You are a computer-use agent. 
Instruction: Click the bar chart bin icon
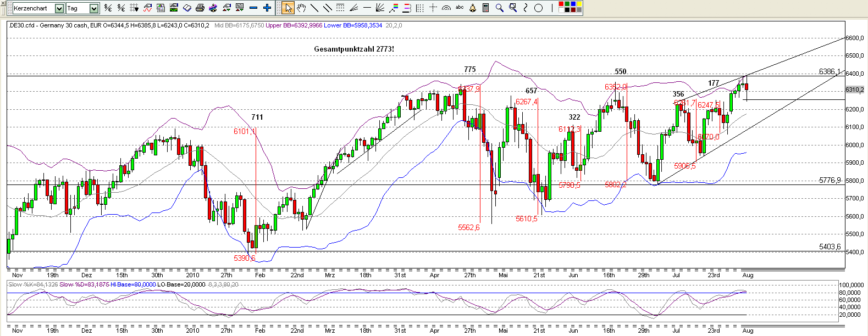pyautogui.click(x=161, y=8)
